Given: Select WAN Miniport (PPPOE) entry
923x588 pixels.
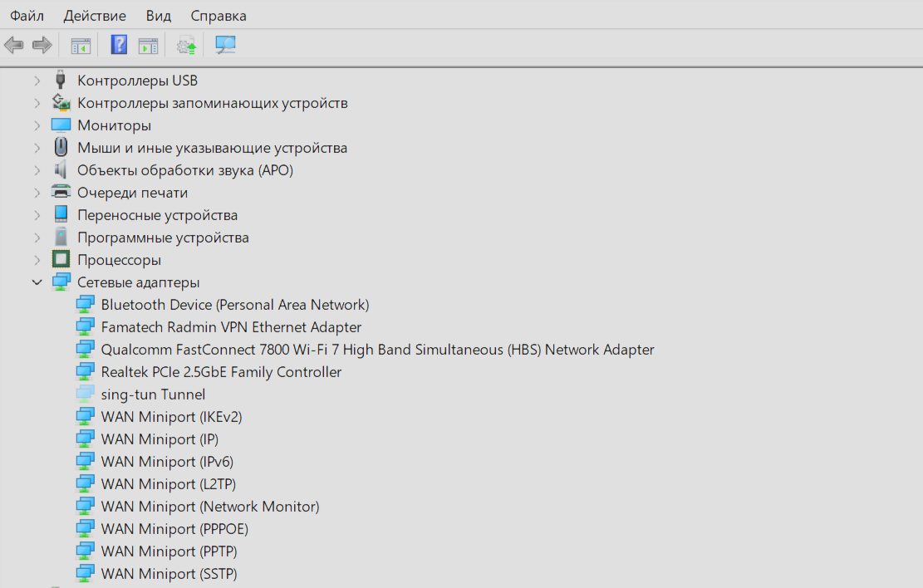Looking at the screenshot, I should click(174, 529).
